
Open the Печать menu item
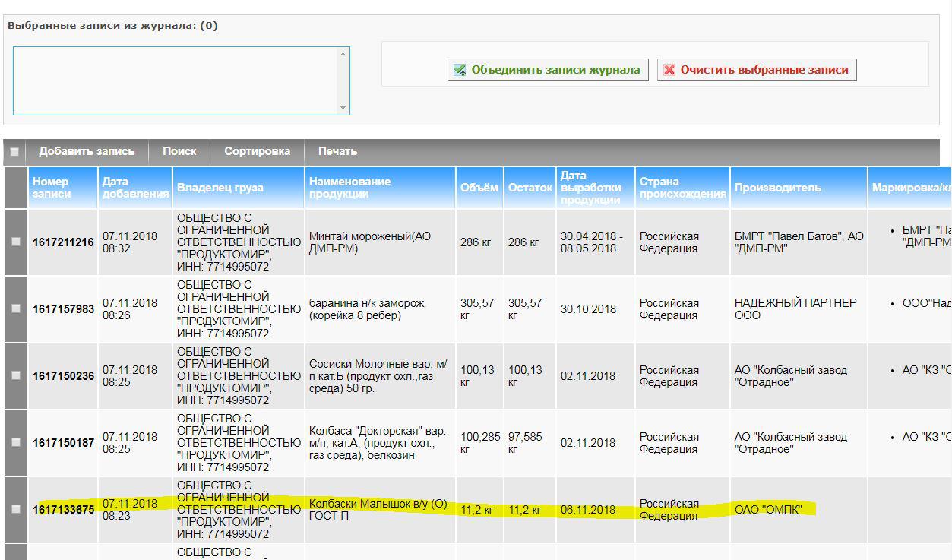pos(337,151)
